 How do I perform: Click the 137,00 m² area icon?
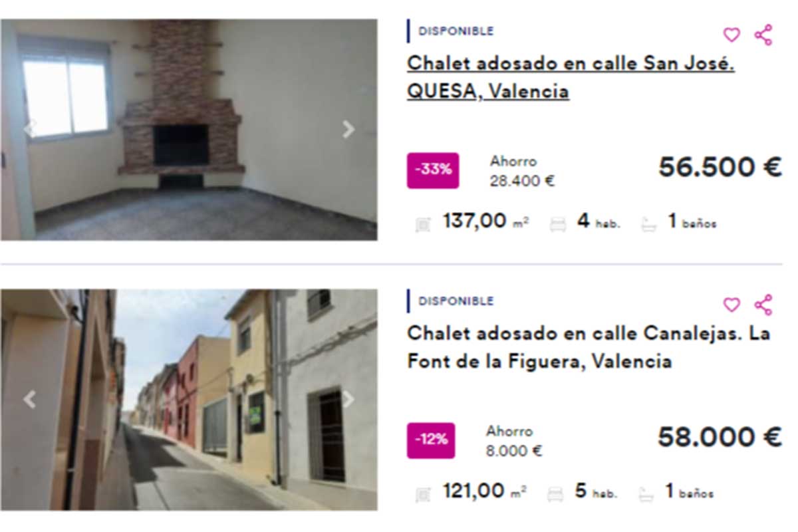tap(423, 225)
